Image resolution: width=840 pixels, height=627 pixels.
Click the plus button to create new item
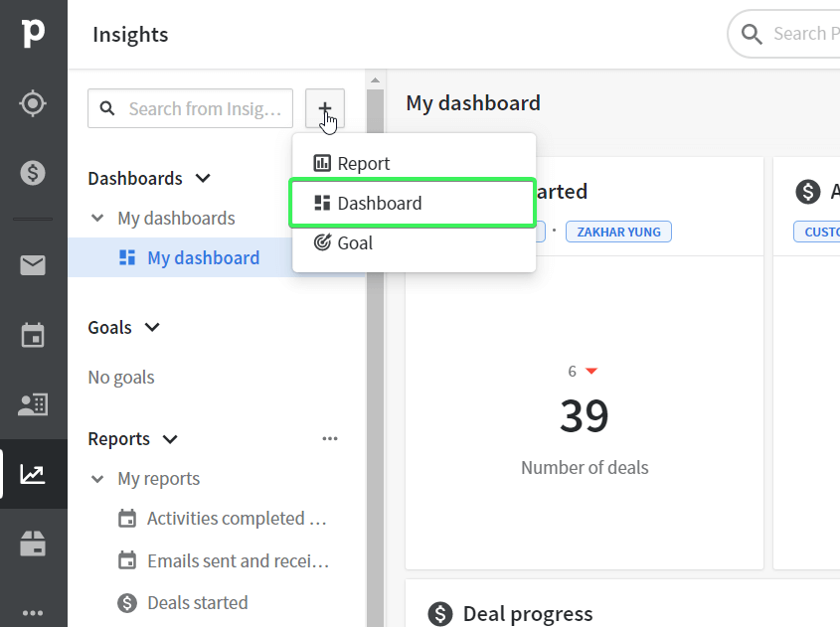pyautogui.click(x=325, y=108)
